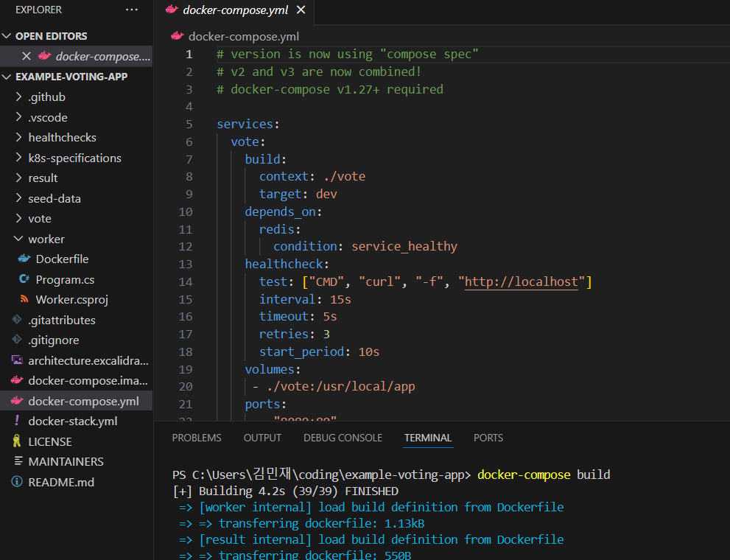The width and height of the screenshot is (730, 560).
Task: Click the RSS-style icon for Worker.csproj
Action: 24,299
